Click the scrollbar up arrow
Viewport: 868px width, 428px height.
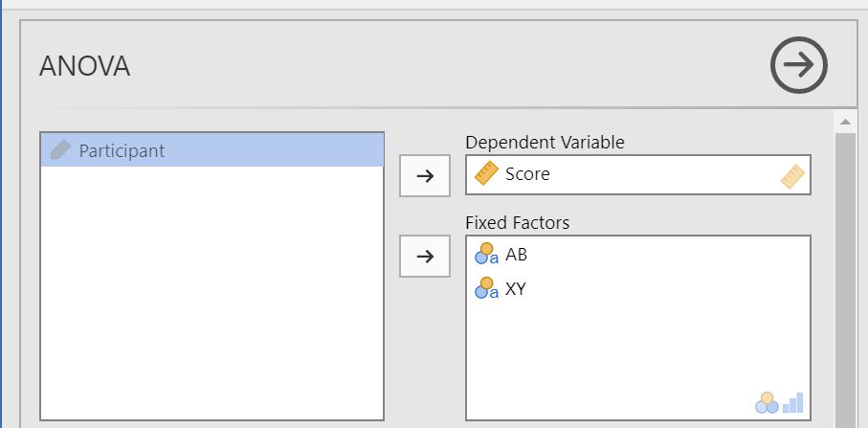845,122
